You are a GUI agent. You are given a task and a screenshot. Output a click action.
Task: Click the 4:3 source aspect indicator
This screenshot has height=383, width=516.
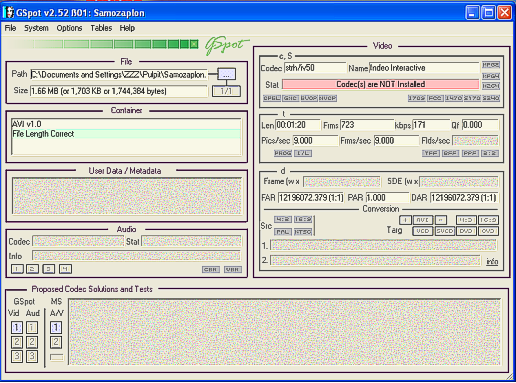coord(283,219)
